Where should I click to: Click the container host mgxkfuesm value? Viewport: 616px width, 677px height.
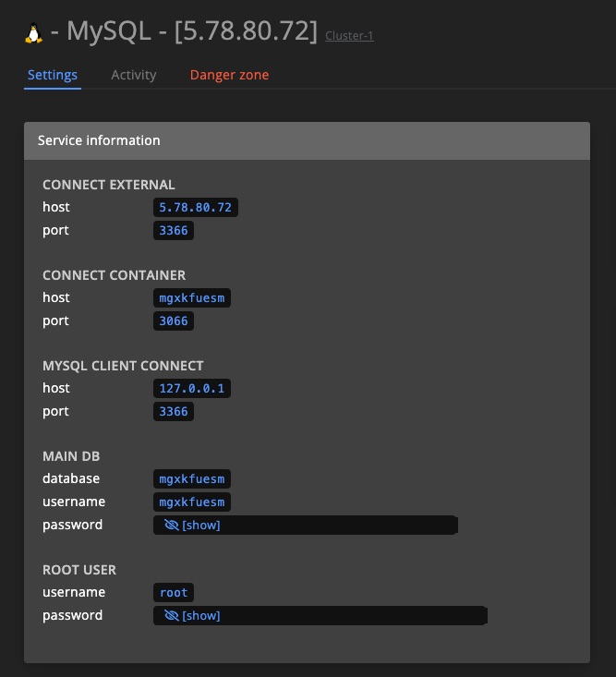[x=192, y=298]
